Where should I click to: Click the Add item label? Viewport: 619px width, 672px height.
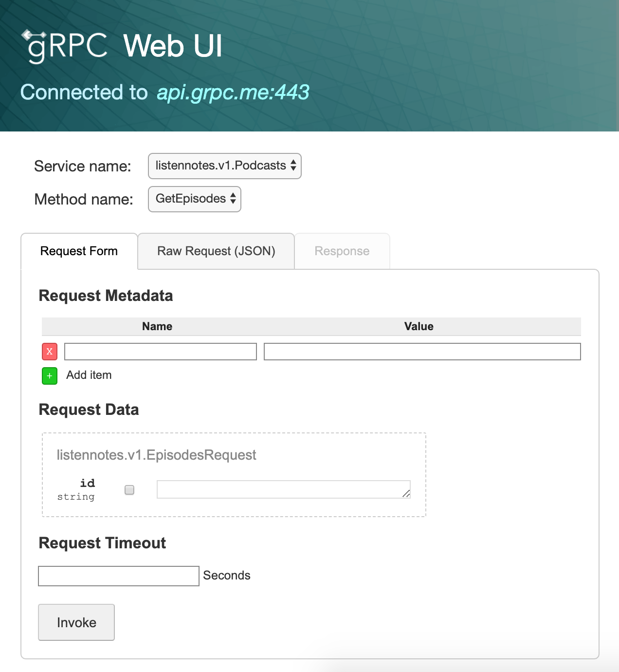click(x=89, y=375)
